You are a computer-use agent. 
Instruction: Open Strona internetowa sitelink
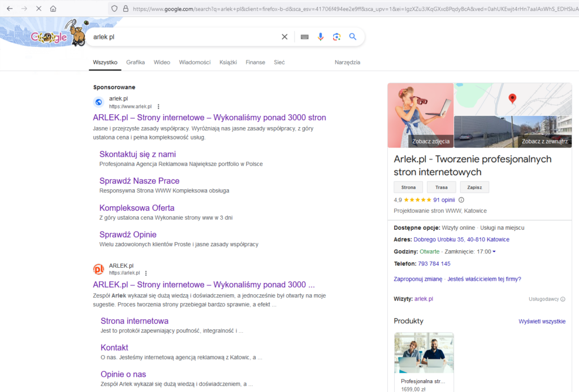[135, 321]
